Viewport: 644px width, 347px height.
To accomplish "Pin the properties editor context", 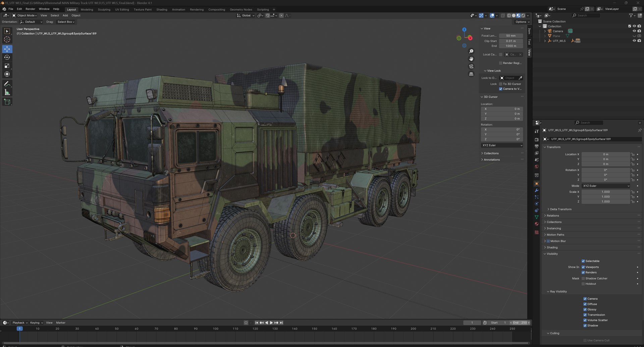I will pyautogui.click(x=640, y=130).
